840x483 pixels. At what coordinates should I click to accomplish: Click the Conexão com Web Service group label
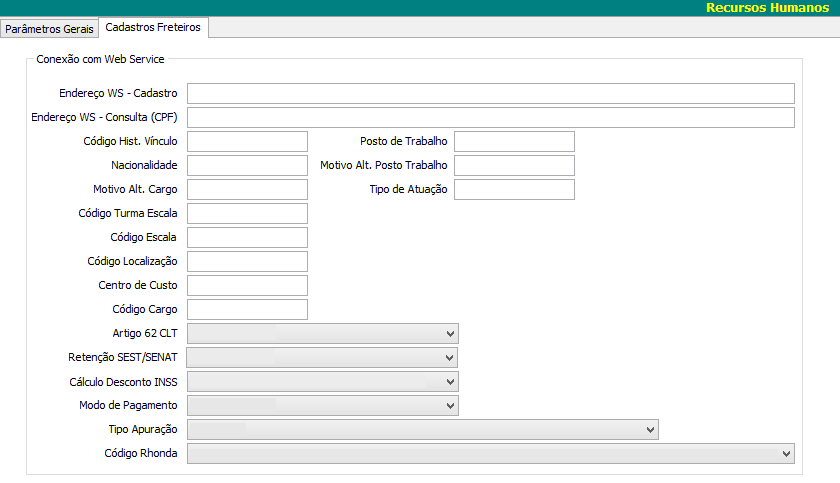[x=100, y=59]
